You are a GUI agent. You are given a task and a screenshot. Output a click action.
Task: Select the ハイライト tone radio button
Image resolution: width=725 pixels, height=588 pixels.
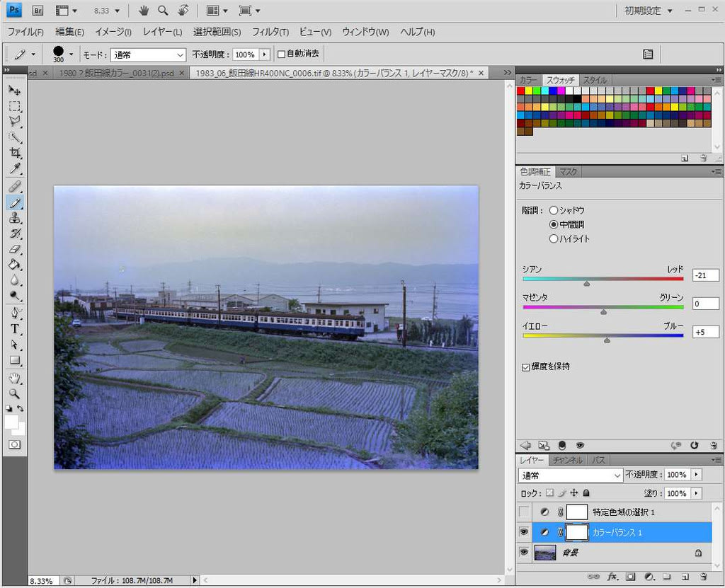(x=554, y=238)
